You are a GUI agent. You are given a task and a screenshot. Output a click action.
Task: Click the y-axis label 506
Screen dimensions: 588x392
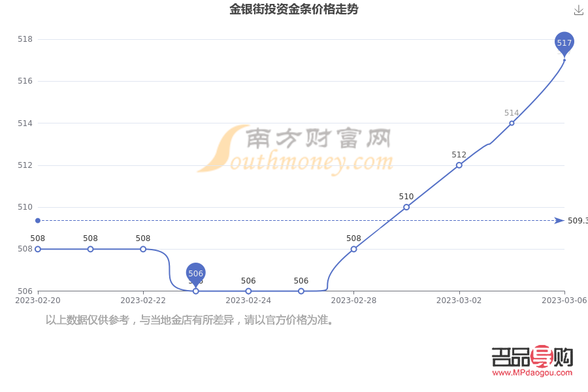(x=25, y=291)
